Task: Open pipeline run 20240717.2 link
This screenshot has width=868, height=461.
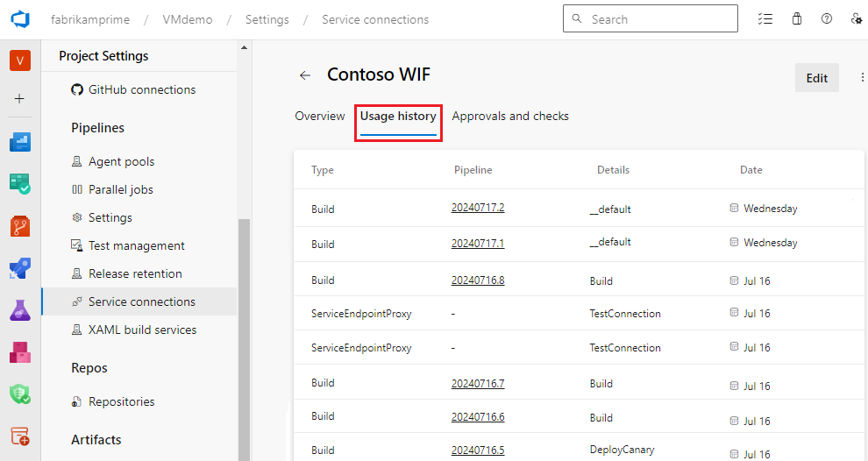Action: coord(478,208)
